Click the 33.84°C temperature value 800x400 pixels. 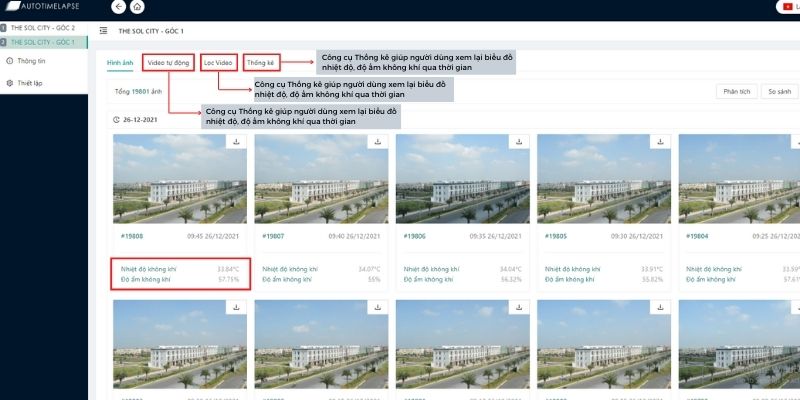click(x=228, y=269)
